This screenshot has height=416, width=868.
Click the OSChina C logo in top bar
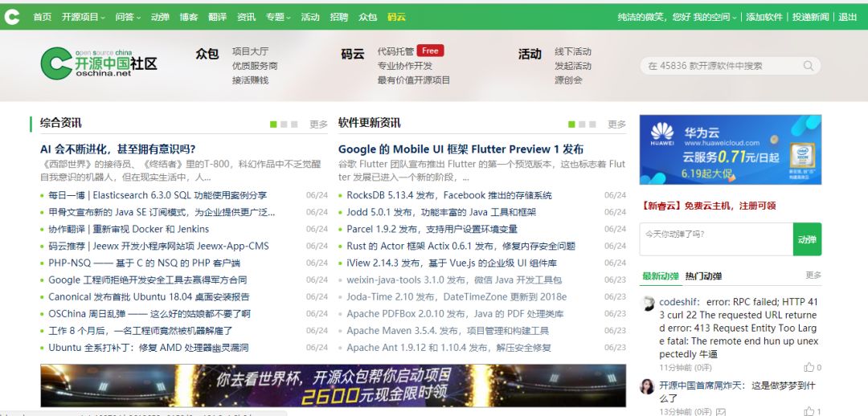coord(11,17)
